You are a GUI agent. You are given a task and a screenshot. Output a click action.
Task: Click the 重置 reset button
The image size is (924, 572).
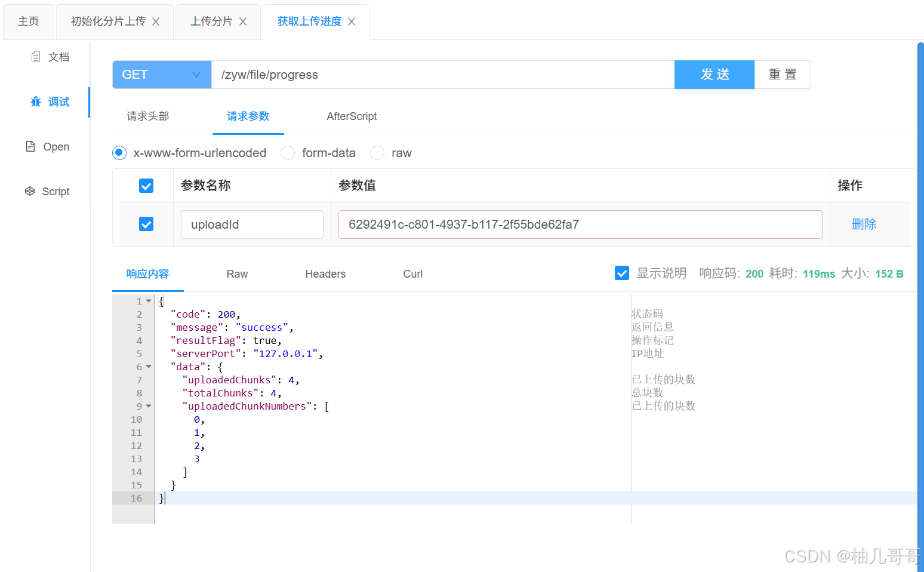tap(783, 75)
